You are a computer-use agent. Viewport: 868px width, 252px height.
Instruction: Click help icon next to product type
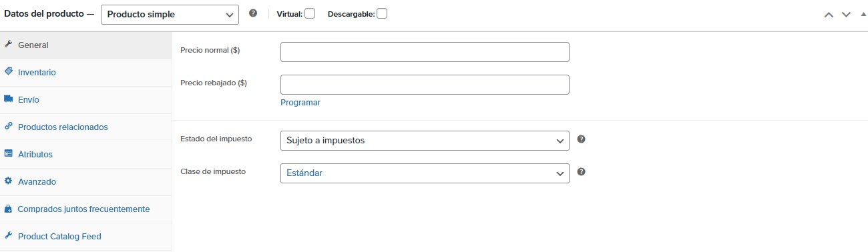click(253, 13)
